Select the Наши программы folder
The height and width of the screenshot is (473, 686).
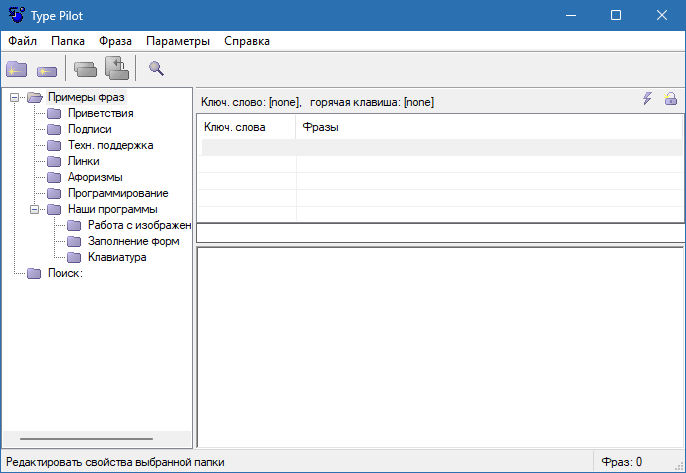pyautogui.click(x=112, y=209)
